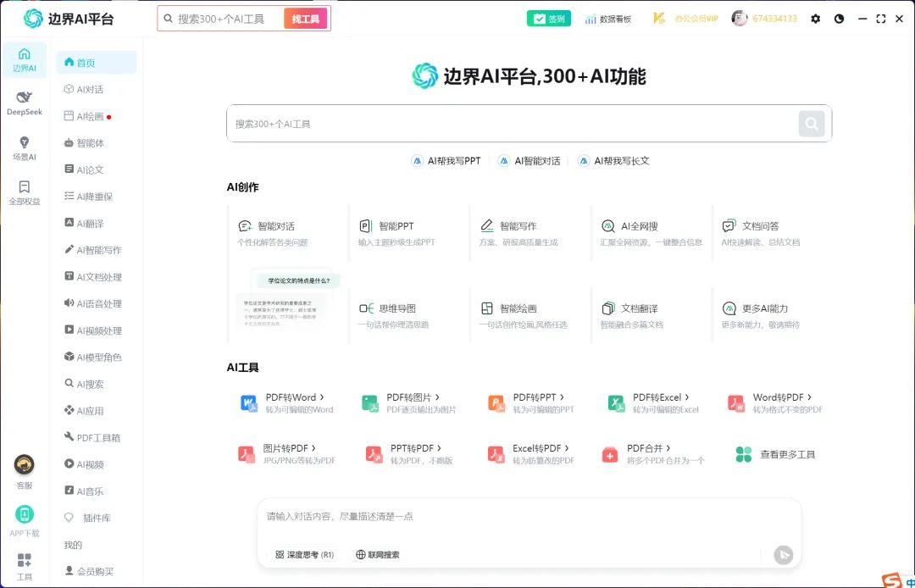Open AI视频处理 in the sidebar
This screenshot has width=915, height=588.
[97, 330]
